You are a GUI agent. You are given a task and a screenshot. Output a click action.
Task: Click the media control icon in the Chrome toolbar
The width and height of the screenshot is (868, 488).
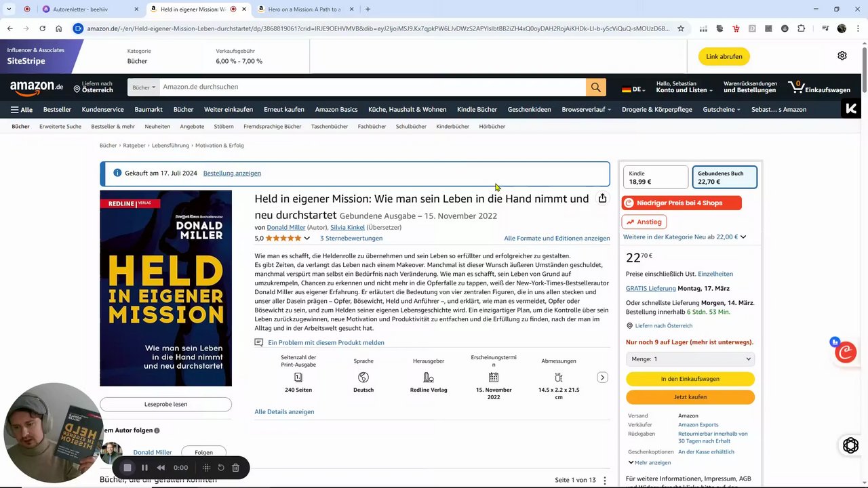point(825,28)
